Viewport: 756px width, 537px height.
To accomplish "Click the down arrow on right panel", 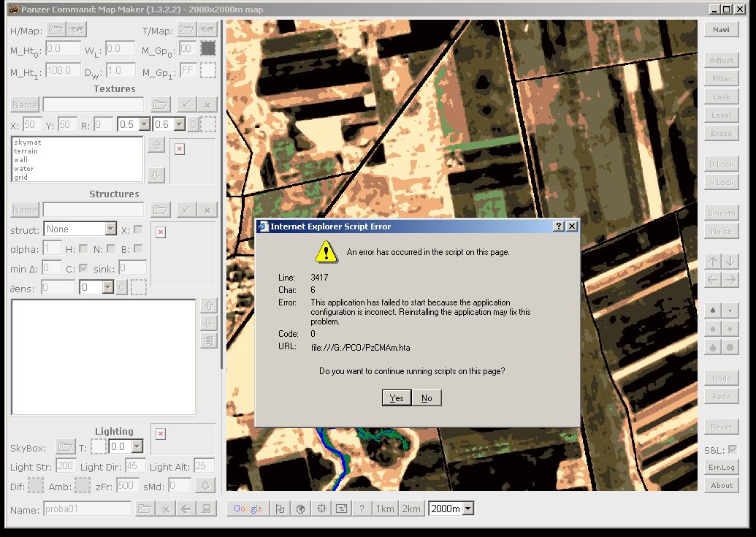I will pos(730,262).
